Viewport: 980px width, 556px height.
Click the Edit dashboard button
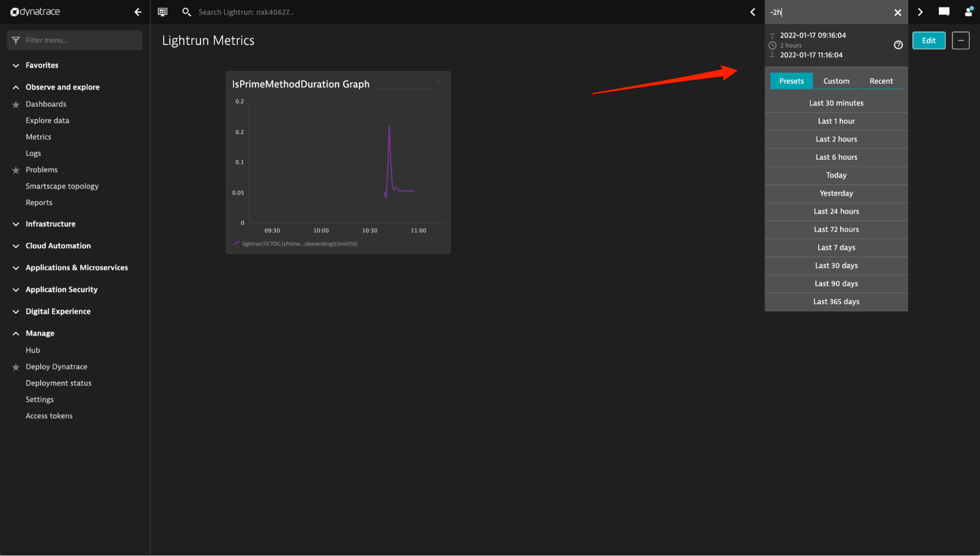pos(929,41)
